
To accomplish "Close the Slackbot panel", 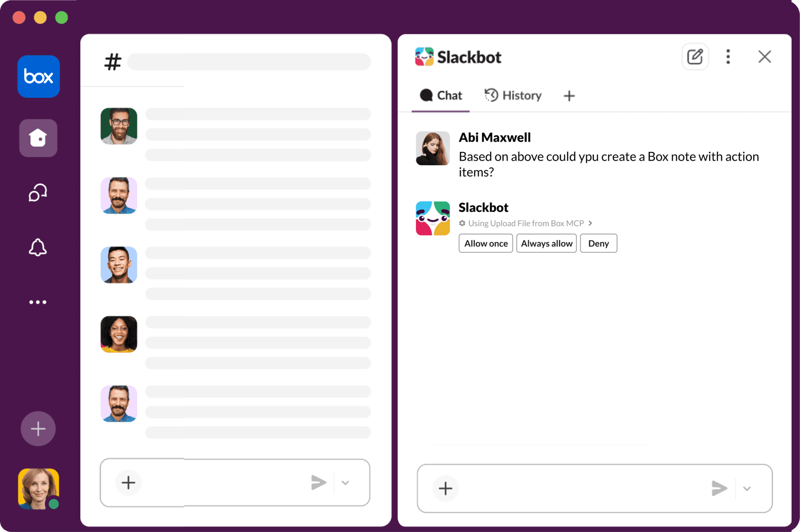I will tap(764, 56).
